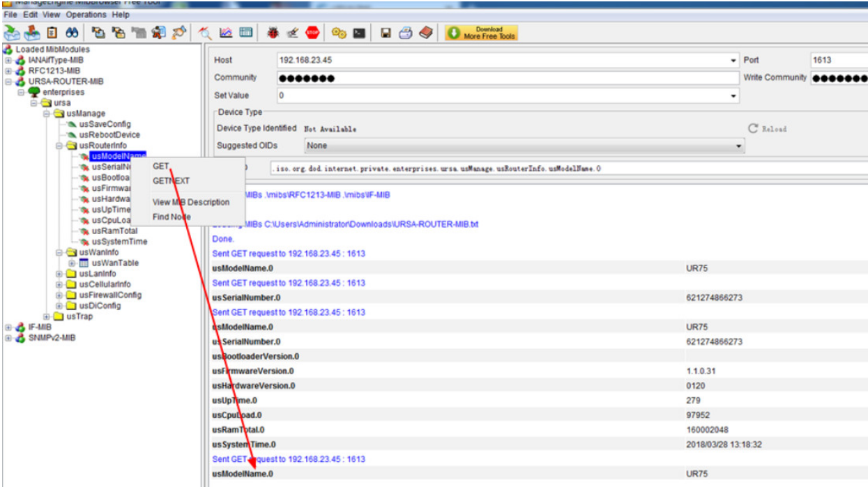Click the binoculars Find Node toolbar icon
This screenshot has height=494, width=868.
pos(71,33)
